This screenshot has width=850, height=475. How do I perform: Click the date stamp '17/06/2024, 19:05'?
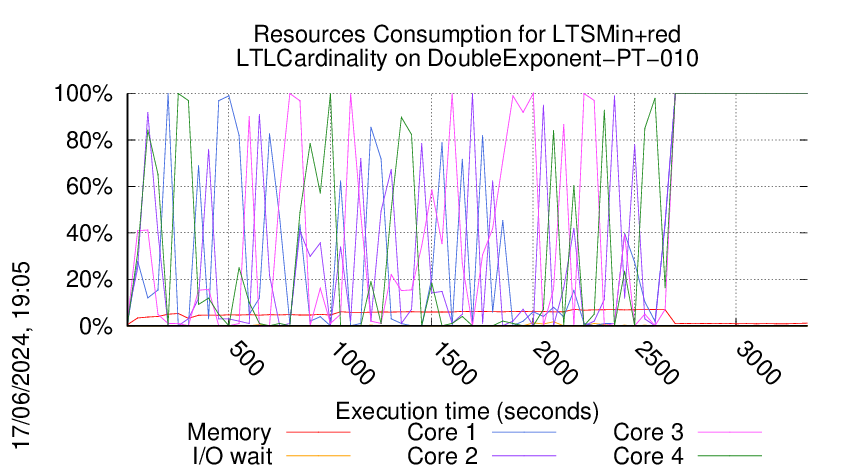(21, 356)
